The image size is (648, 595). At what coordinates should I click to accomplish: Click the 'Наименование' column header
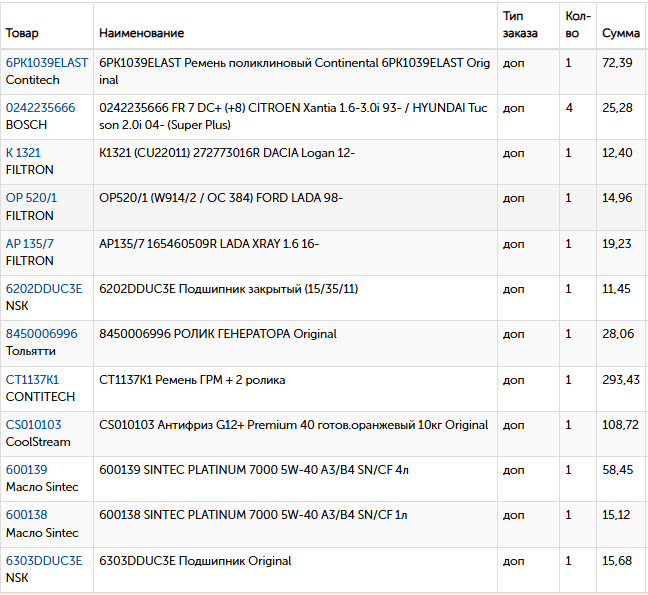click(141, 33)
